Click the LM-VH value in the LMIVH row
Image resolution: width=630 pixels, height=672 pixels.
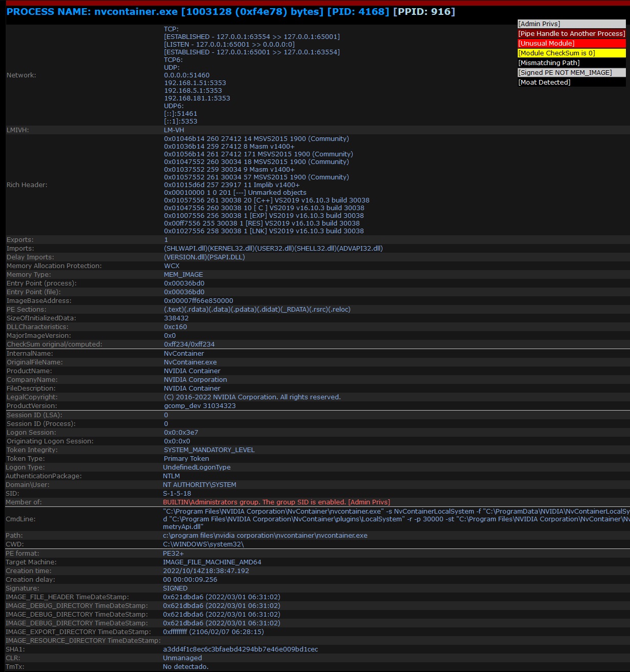[174, 130]
